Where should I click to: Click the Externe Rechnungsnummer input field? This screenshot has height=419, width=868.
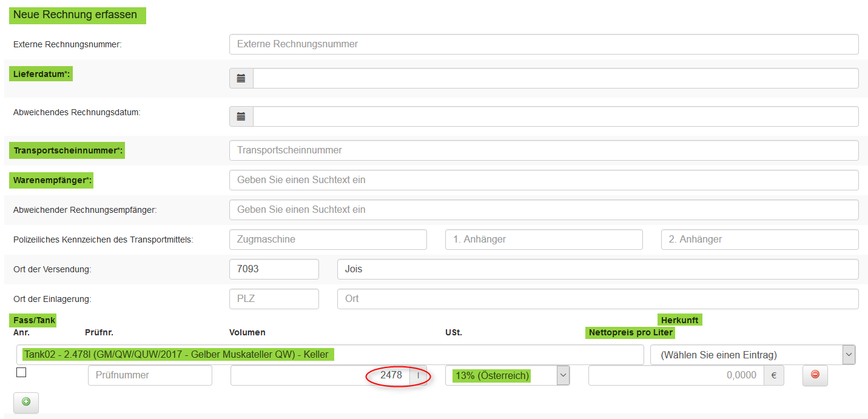[x=543, y=44]
